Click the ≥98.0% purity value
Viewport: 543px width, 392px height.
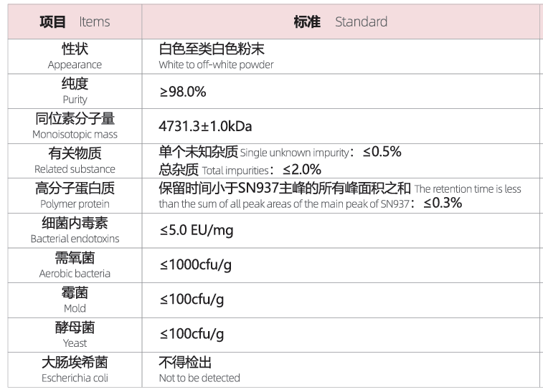tap(183, 92)
